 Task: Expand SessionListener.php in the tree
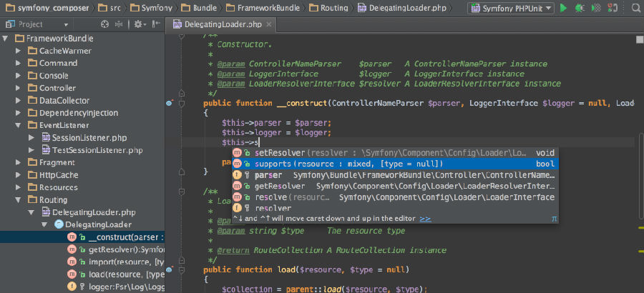pos(32,137)
